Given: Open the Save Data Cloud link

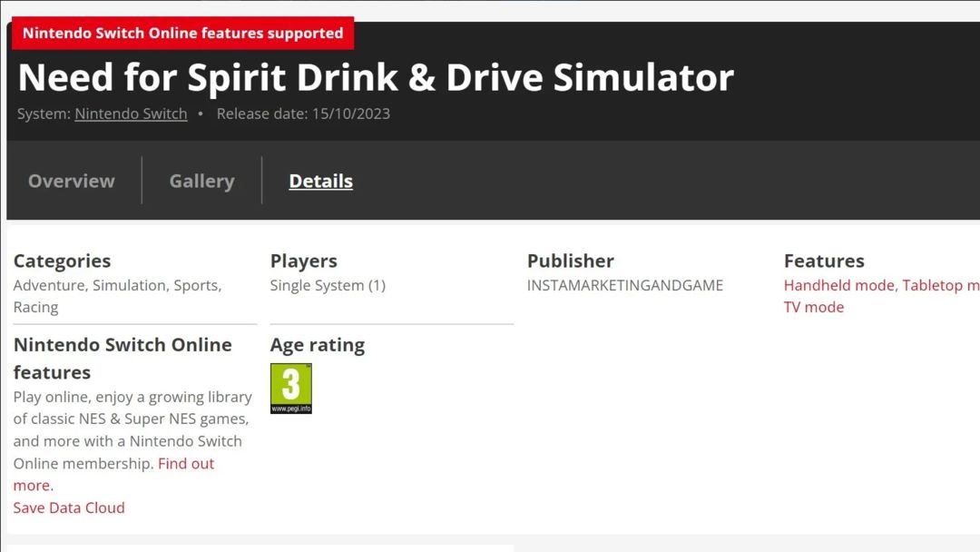Looking at the screenshot, I should 69,508.
